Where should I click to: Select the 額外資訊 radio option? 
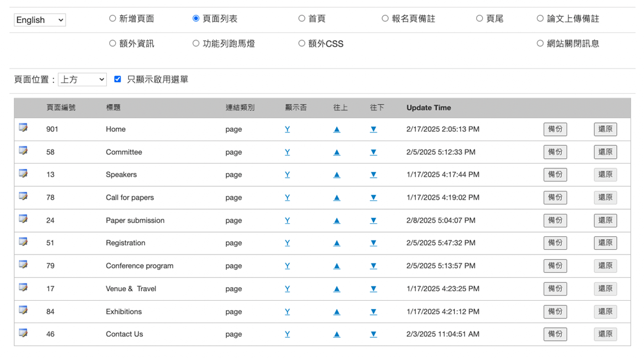pos(112,44)
